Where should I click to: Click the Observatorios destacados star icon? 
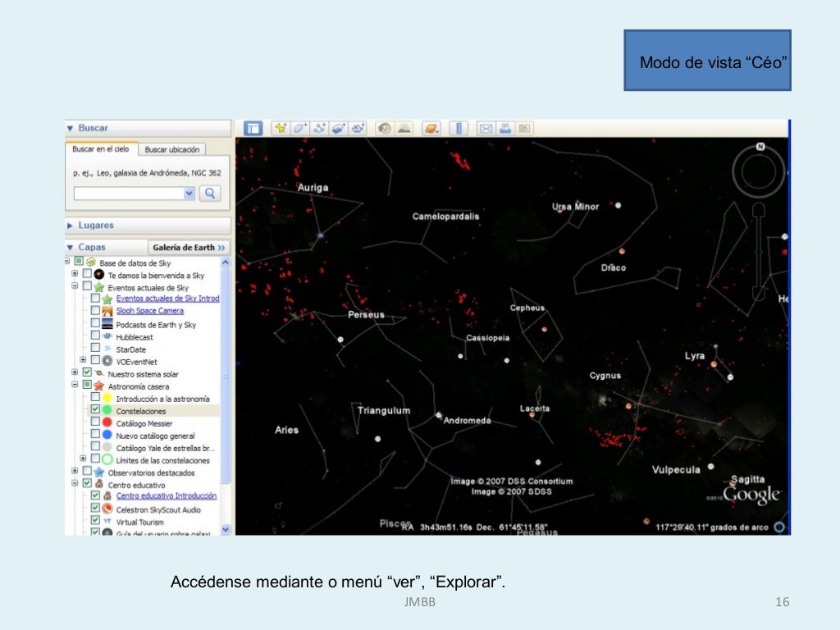pyautogui.click(x=99, y=472)
